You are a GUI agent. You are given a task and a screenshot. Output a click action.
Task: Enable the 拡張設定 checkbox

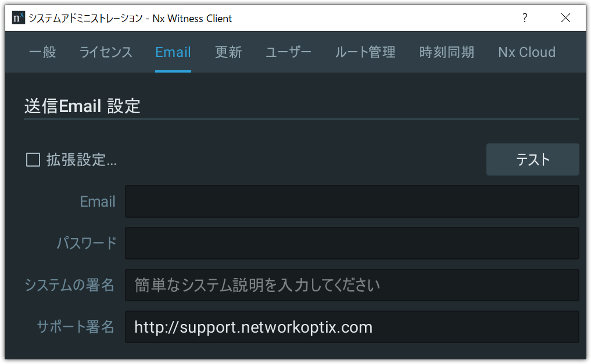[x=33, y=160]
